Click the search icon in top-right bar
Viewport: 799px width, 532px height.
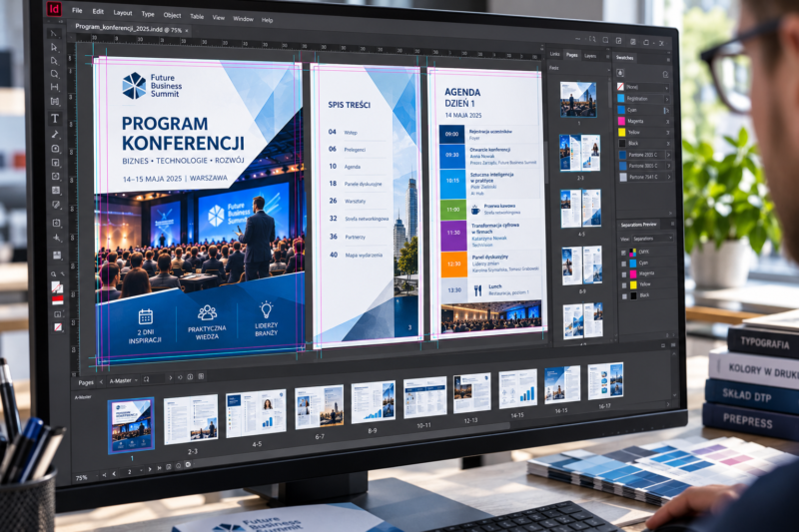592,39
